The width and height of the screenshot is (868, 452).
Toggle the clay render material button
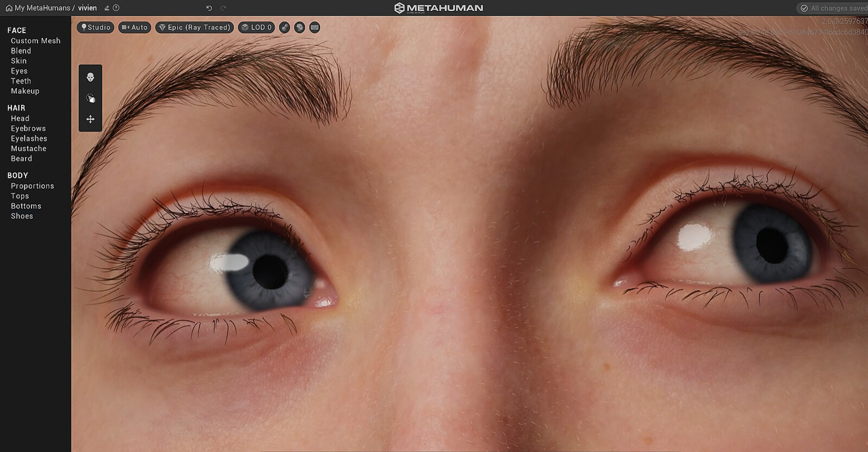pyautogui.click(x=285, y=27)
